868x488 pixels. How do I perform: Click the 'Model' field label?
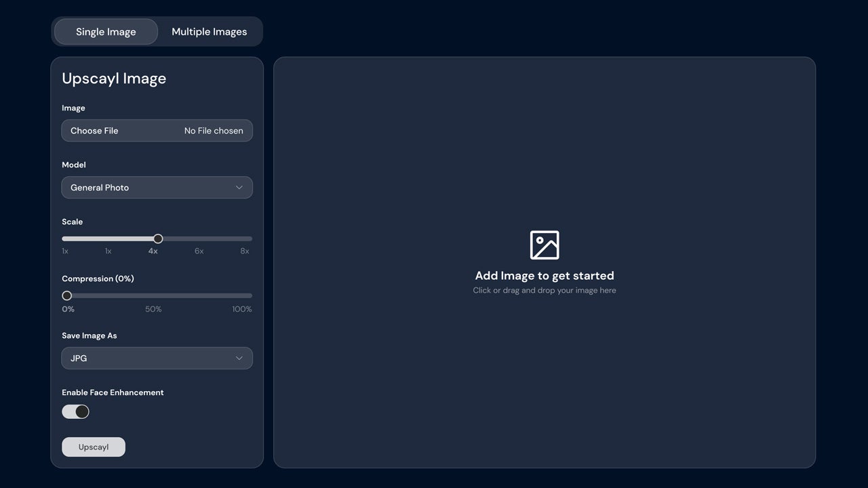pyautogui.click(x=74, y=165)
